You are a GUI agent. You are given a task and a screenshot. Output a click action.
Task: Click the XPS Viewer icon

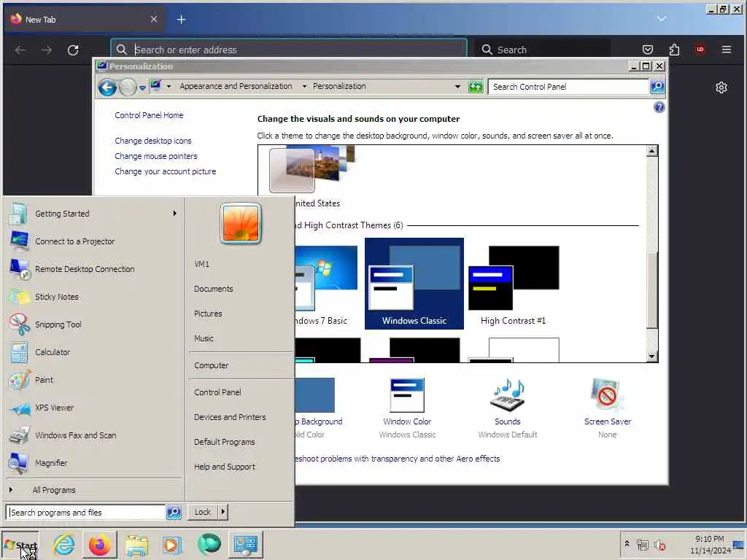click(x=19, y=408)
